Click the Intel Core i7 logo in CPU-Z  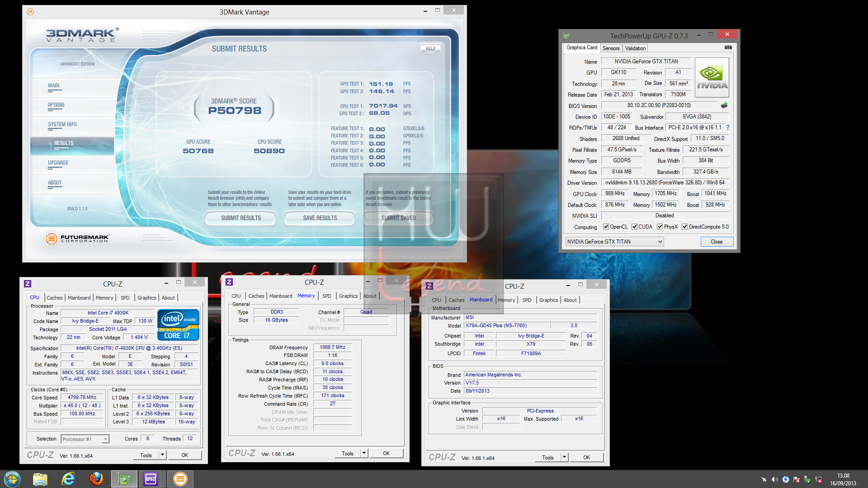click(178, 324)
